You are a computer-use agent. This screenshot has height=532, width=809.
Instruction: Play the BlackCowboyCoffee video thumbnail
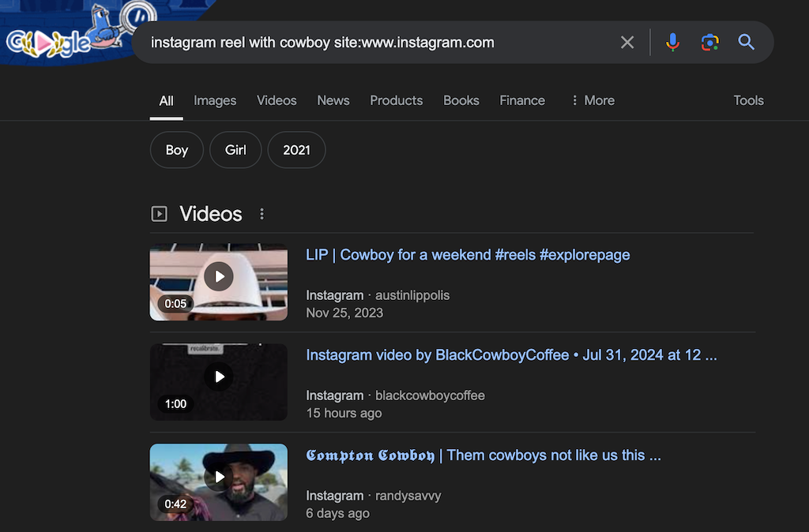coord(219,377)
